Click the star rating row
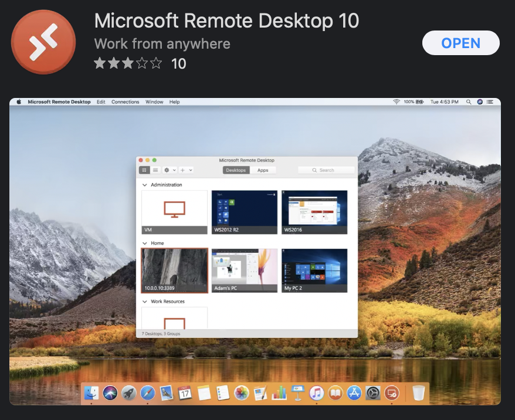Viewport: 515px width, 420px height. [128, 63]
